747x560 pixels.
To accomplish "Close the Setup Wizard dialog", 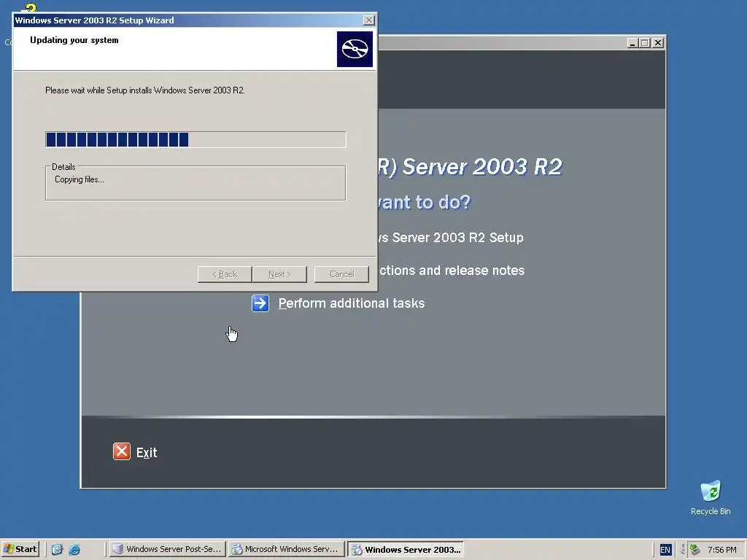I will tap(368, 20).
